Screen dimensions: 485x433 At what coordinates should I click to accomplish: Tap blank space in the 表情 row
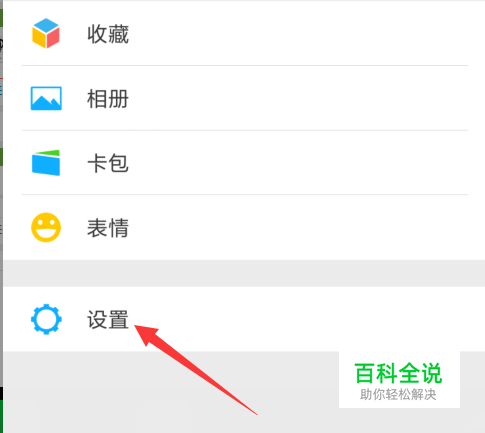300,227
